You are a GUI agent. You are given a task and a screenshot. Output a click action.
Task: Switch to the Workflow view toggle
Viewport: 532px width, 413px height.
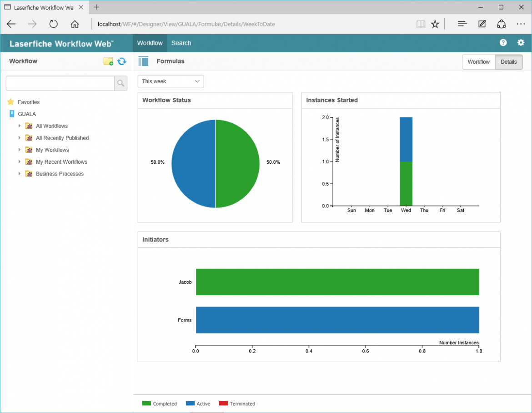pyautogui.click(x=478, y=62)
